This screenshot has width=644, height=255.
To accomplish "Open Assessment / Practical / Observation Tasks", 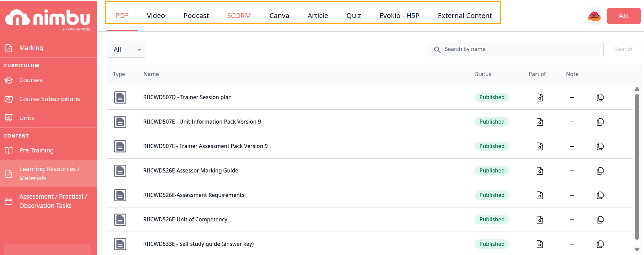I will [x=49, y=201].
